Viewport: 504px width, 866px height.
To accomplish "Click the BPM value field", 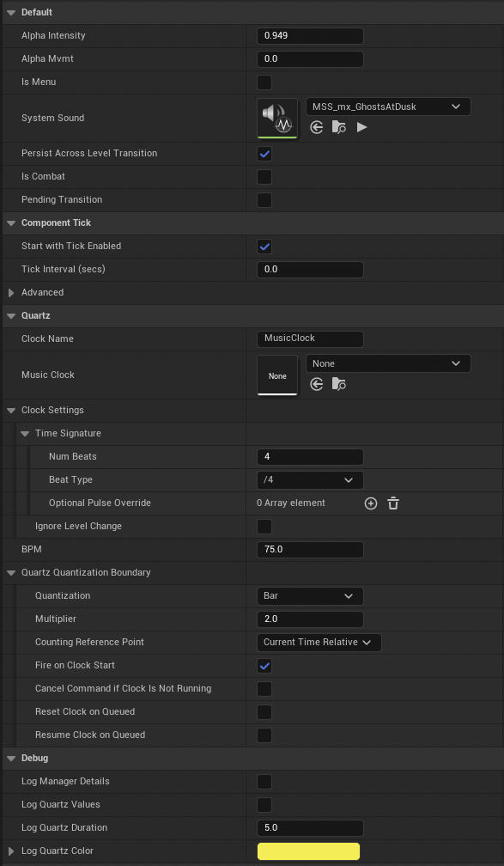I will (310, 550).
